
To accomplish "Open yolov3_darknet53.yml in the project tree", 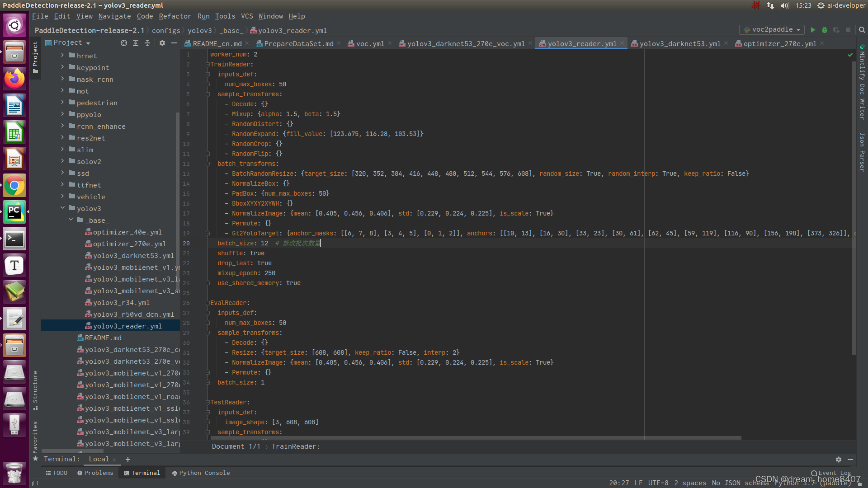I will pos(133,255).
